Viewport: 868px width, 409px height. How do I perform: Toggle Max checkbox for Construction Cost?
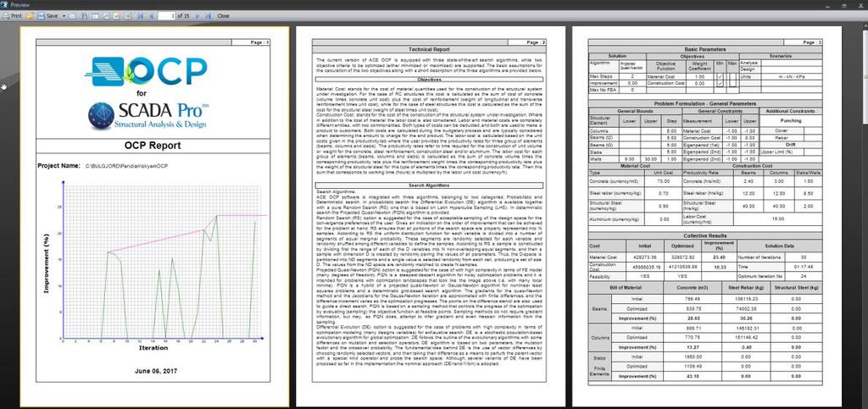pos(733,84)
